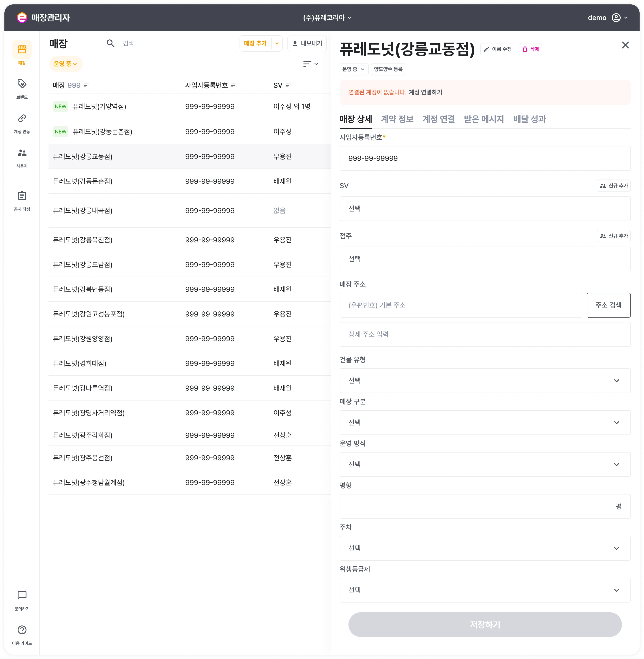
Task: Switch to the 계정 연결 tab
Action: [x=438, y=119]
